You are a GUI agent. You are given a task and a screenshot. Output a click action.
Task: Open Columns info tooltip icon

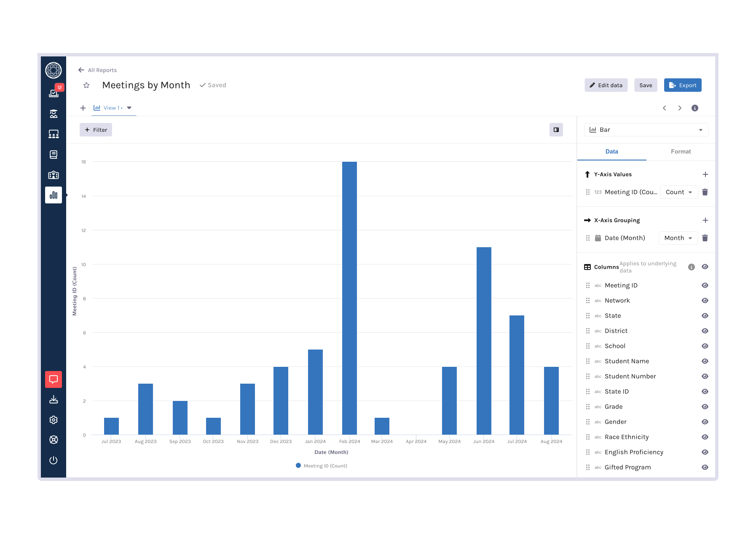(692, 267)
